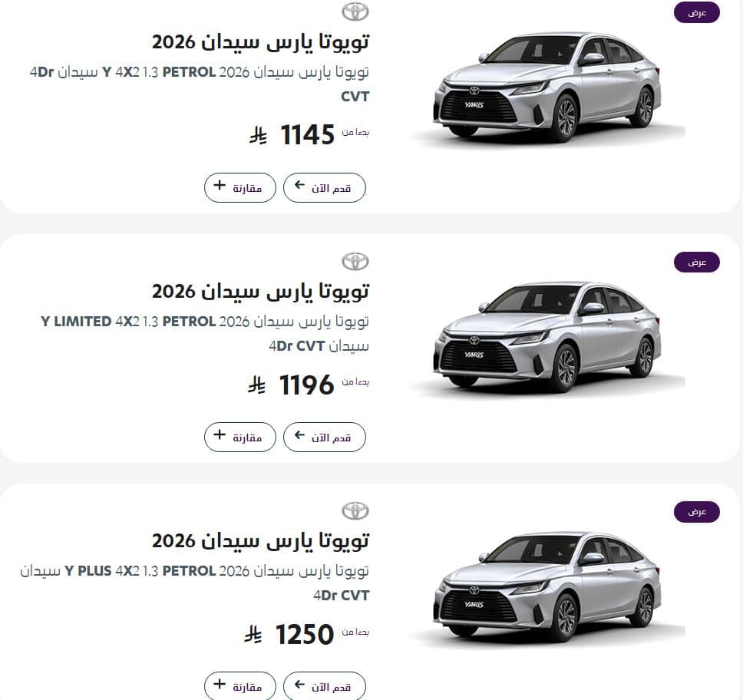This screenshot has height=700, width=743.
Task: Click the price 1250 on the bottom listing
Action: [304, 635]
